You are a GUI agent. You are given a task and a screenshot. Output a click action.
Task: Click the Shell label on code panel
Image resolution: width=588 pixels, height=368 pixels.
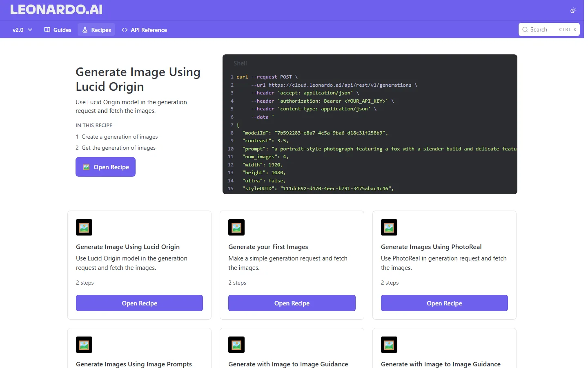(x=240, y=63)
